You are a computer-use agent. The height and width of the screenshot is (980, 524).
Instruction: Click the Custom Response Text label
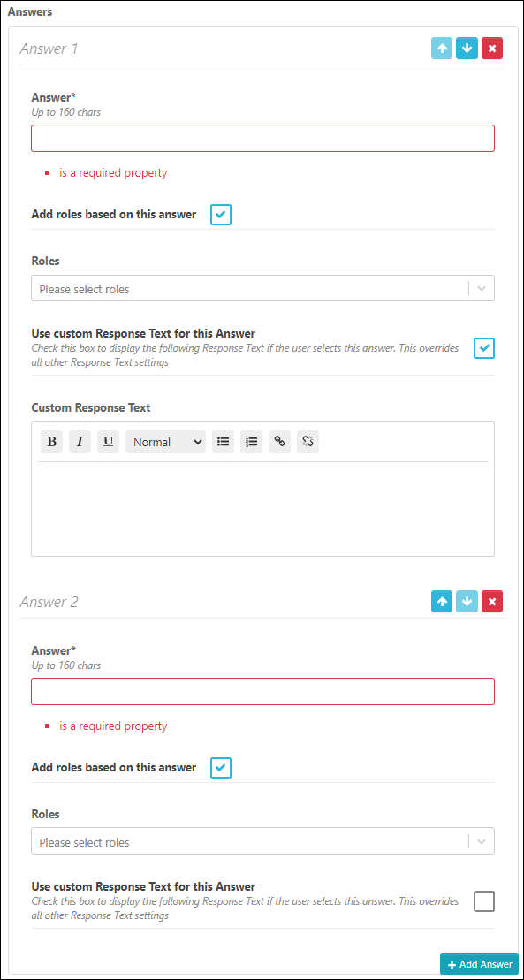point(91,407)
